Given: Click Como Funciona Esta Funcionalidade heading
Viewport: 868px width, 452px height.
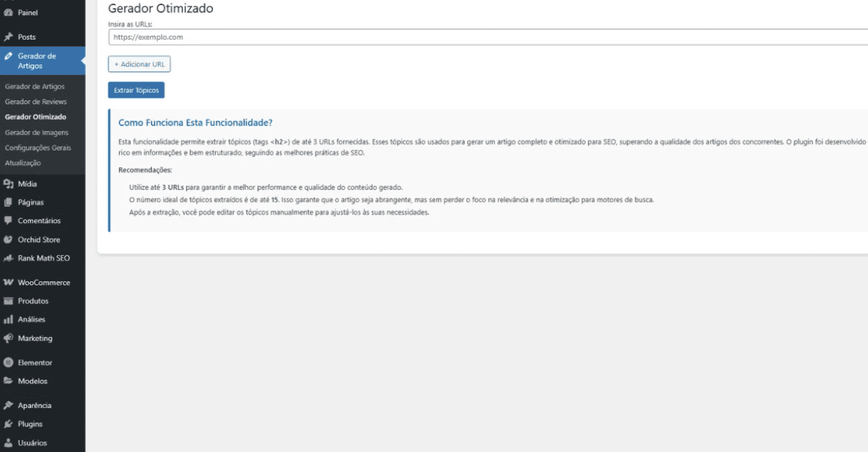Looking at the screenshot, I should coord(196,123).
